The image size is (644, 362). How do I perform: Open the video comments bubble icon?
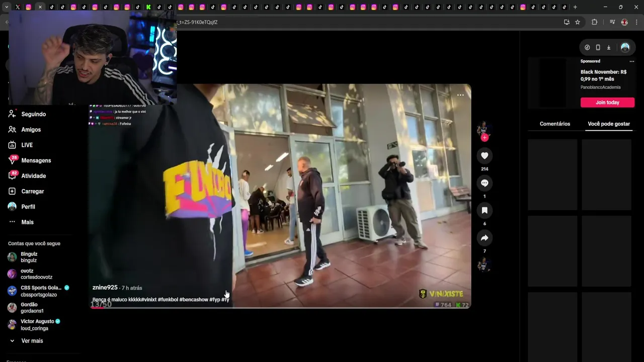click(485, 183)
